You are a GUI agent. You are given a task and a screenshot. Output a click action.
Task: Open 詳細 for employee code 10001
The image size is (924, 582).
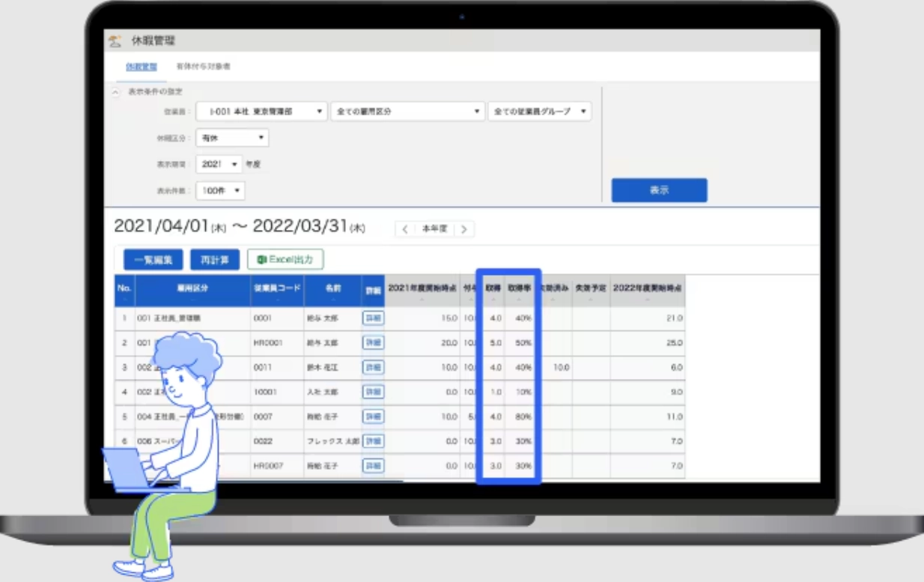373,392
